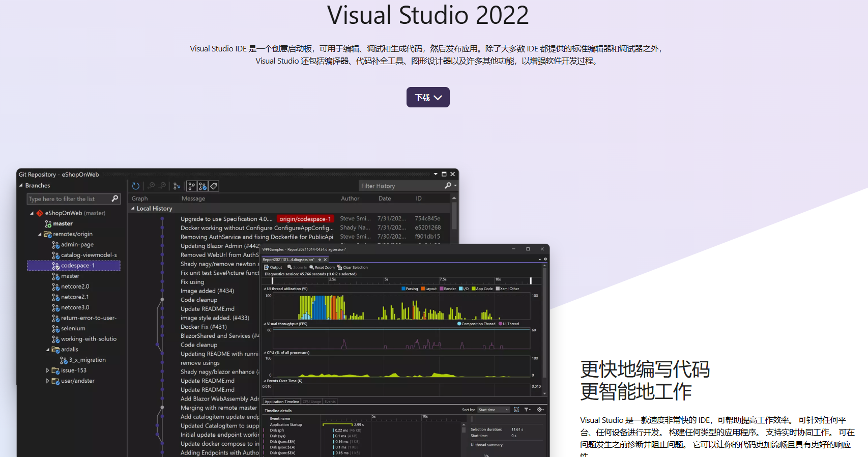Click the Clear Selection icon
The width and height of the screenshot is (868, 457).
[339, 267]
